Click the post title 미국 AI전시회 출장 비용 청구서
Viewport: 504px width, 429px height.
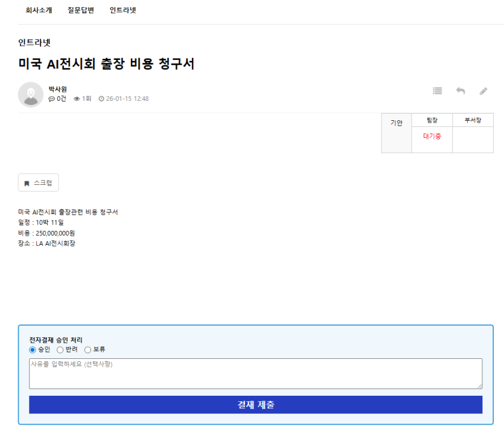click(106, 63)
